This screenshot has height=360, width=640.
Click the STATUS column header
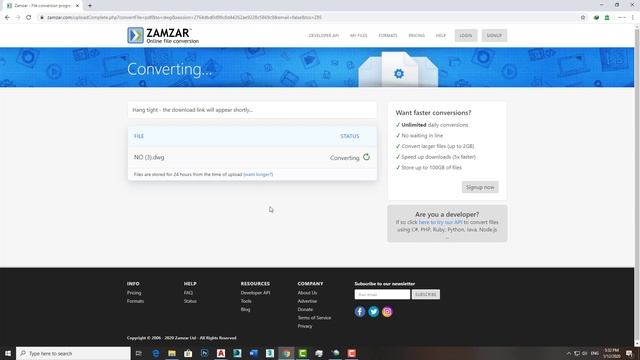click(350, 136)
